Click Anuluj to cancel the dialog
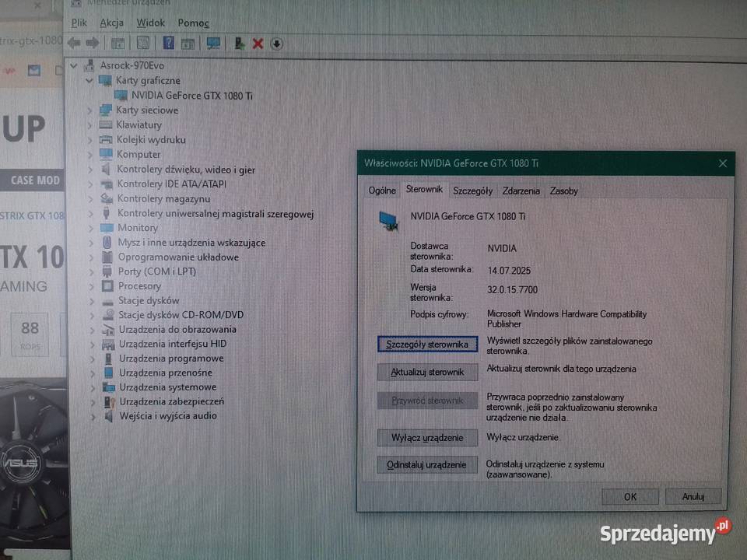Image resolution: width=747 pixels, height=560 pixels. tap(693, 497)
